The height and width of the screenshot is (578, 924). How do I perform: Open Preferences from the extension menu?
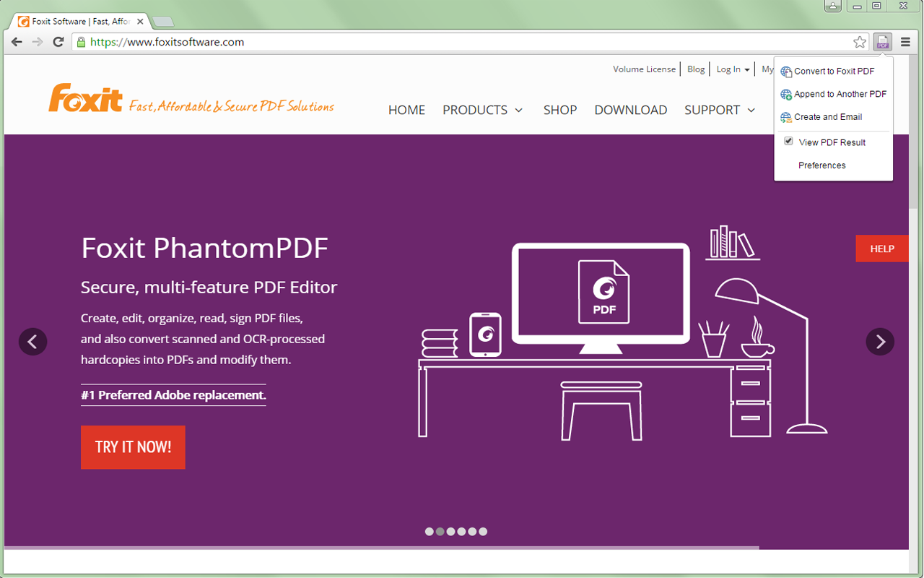(x=821, y=165)
